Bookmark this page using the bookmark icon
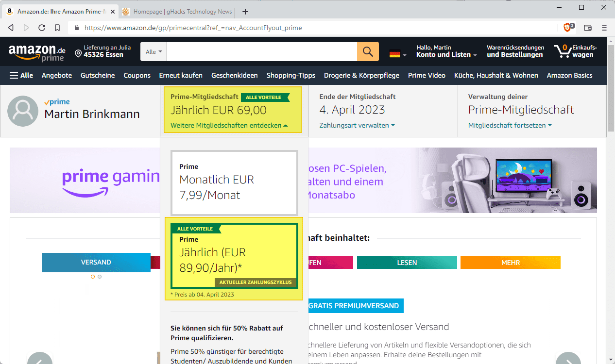Viewport: 615px width, 364px height. [57, 28]
